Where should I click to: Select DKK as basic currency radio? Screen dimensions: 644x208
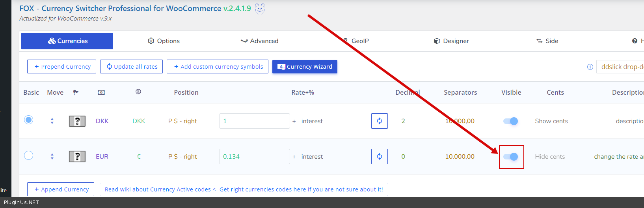[28, 120]
